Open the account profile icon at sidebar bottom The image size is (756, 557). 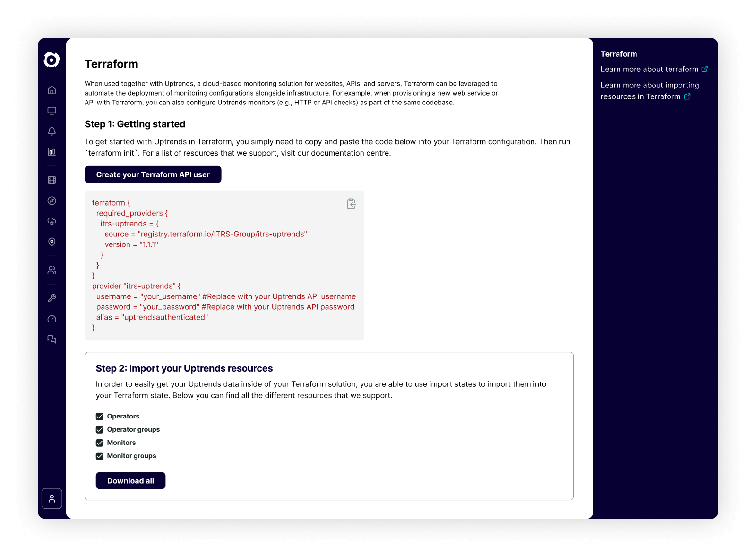pos(52,498)
